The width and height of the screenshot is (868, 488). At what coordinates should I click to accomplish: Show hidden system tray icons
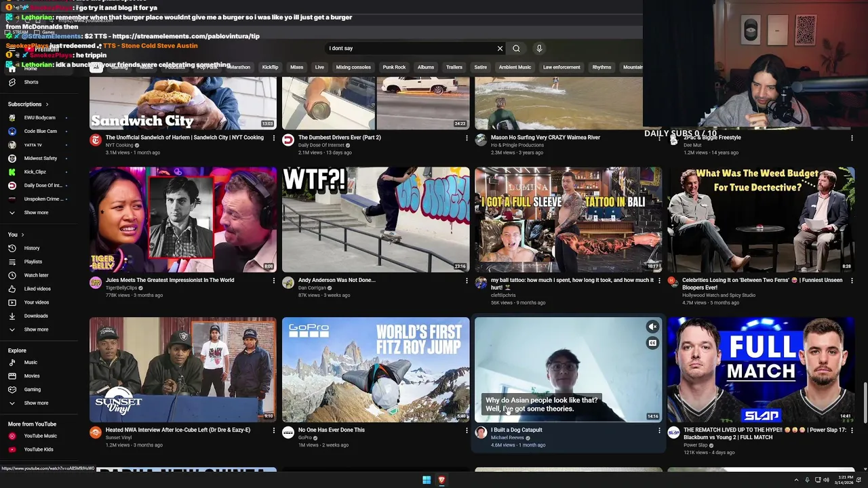(796, 480)
